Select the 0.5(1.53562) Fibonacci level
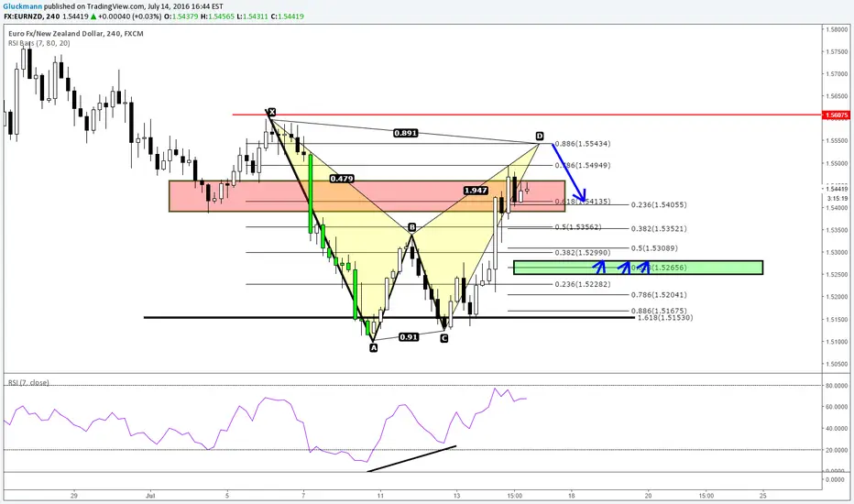Screen dimensions: 854x504 pyautogui.click(x=578, y=226)
